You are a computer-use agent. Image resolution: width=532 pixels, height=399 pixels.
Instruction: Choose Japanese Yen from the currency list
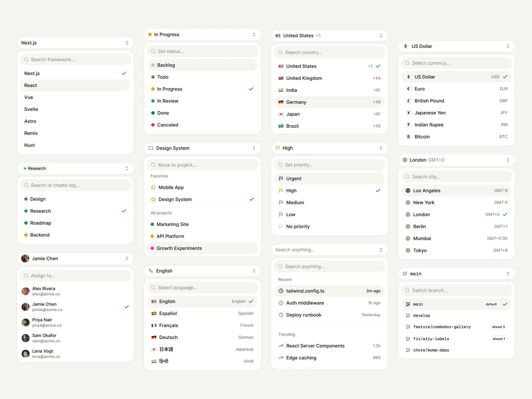click(x=457, y=113)
